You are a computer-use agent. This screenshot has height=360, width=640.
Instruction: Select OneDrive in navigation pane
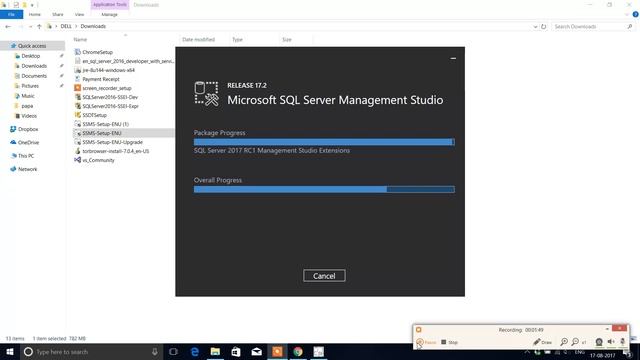pos(28,142)
